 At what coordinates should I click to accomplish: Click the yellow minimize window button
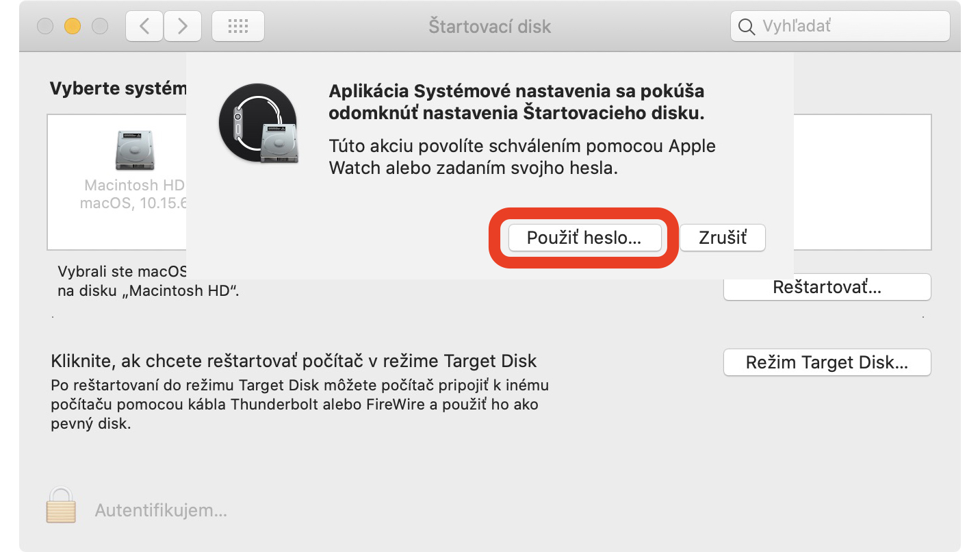coord(73,27)
